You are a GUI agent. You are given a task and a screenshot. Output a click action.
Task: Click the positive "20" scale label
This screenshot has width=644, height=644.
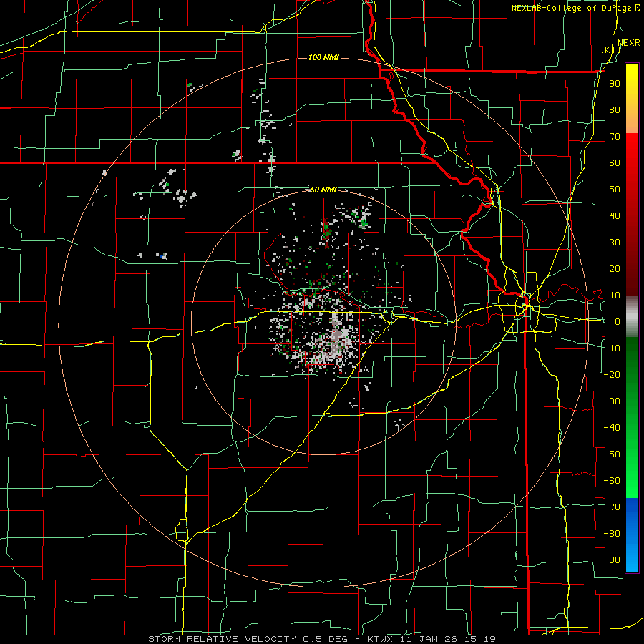(x=615, y=269)
